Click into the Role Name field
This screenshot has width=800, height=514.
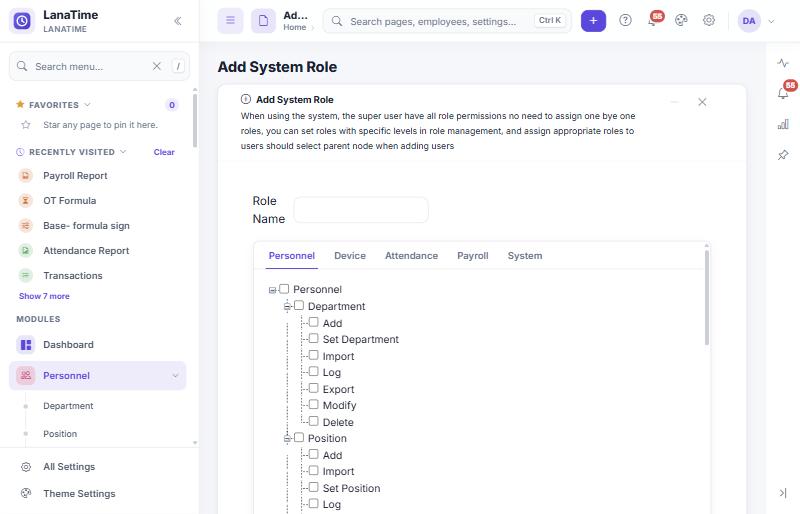coord(361,210)
